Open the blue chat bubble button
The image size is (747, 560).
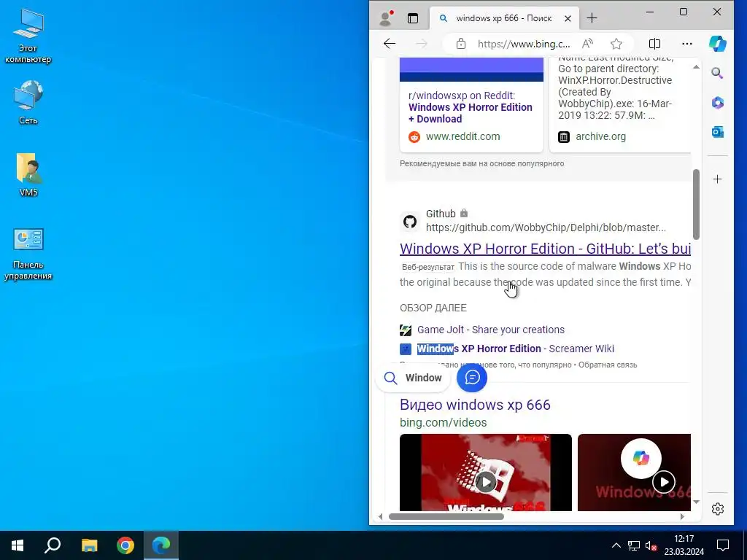472,378
